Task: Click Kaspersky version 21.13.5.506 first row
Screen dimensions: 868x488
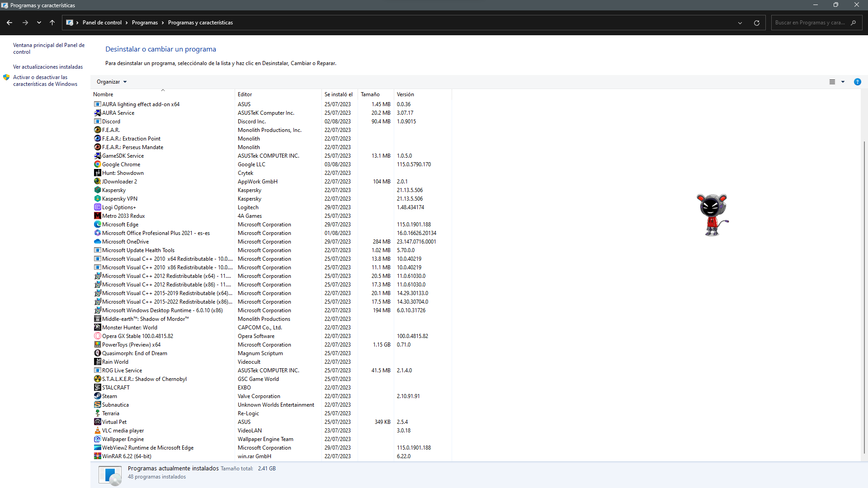Action: coord(410,190)
